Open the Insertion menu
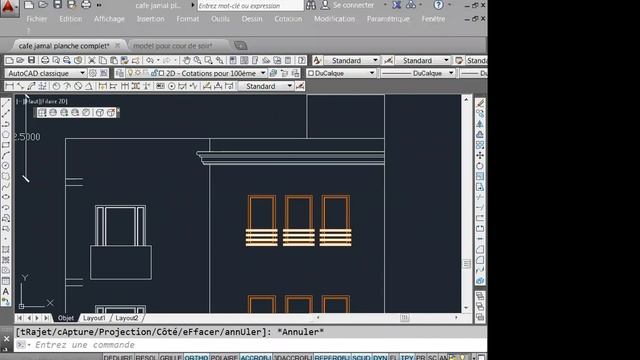This screenshot has width=640, height=360. [151, 19]
